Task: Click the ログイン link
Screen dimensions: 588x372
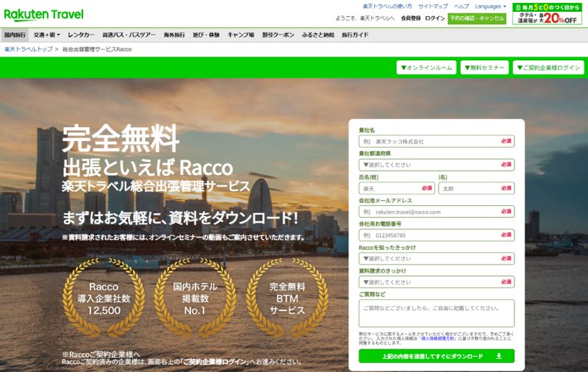Action: pyautogui.click(x=435, y=18)
